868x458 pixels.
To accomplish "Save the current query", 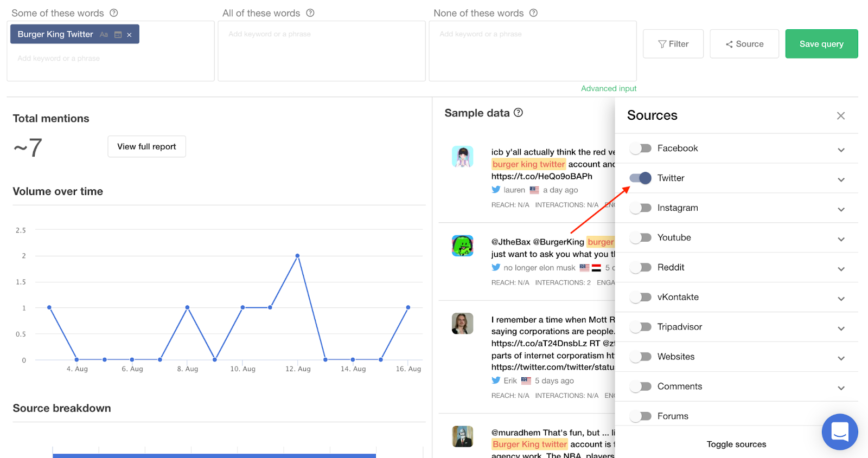I will (821, 44).
